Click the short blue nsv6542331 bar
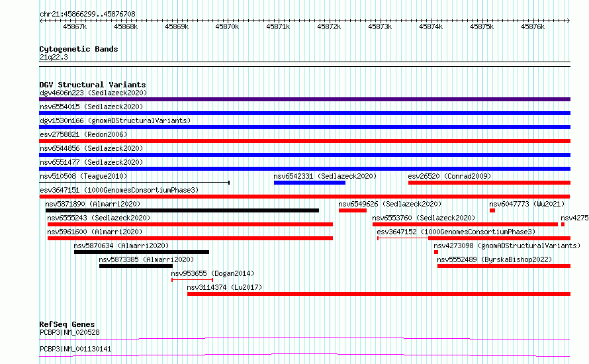This screenshot has height=364, width=589. 310,183
